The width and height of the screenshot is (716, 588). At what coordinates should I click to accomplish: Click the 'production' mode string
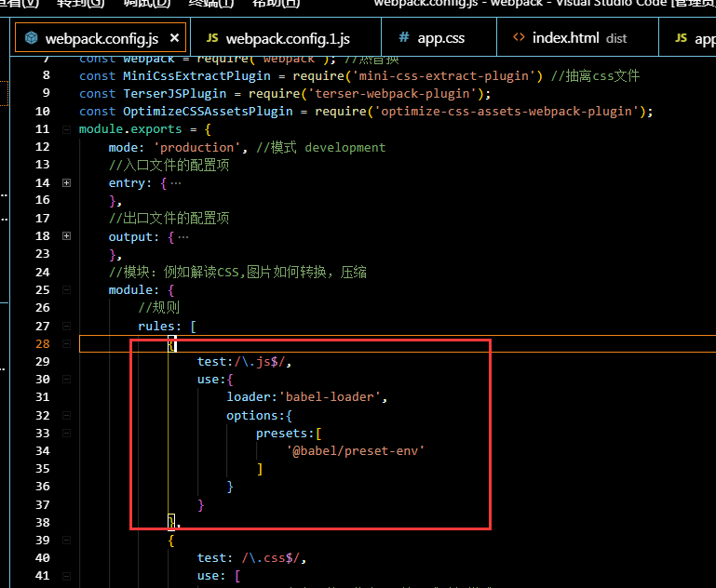196,147
